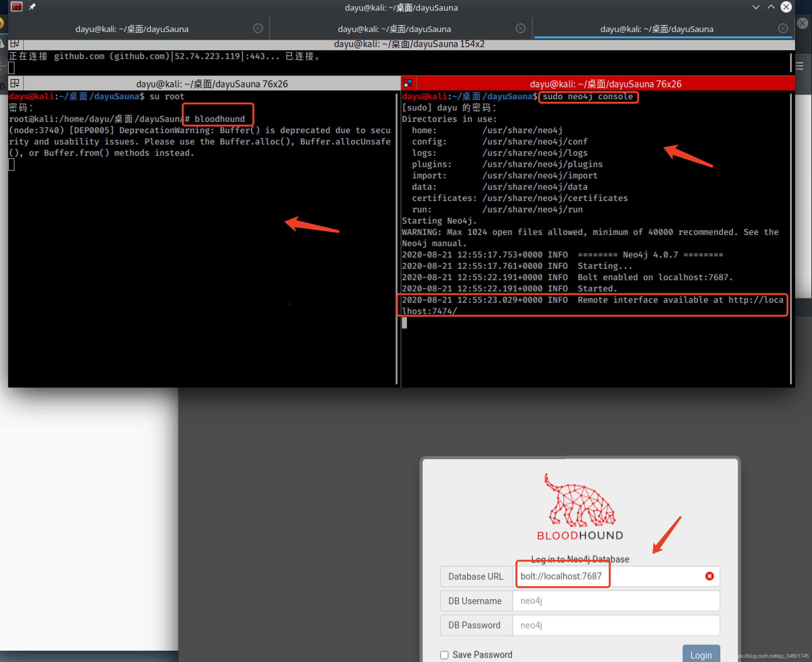Image resolution: width=812 pixels, height=662 pixels.
Task: Click the Database URL label
Action: click(476, 576)
